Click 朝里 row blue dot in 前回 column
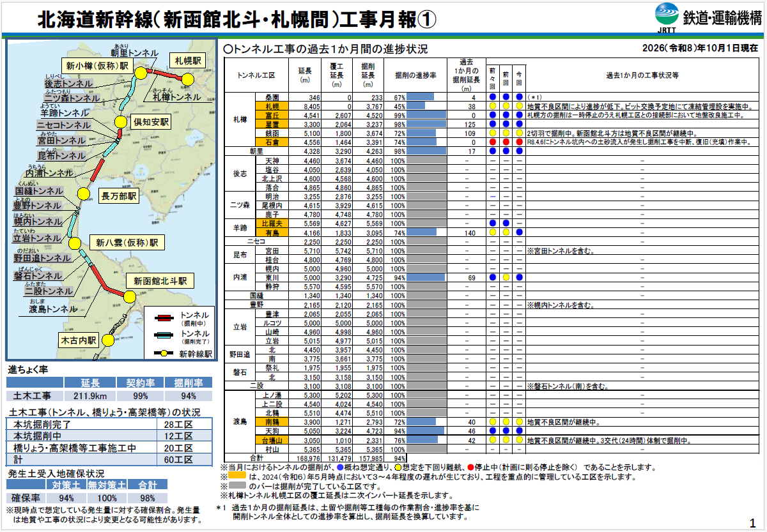This screenshot has height=532, width=767. 506,151
